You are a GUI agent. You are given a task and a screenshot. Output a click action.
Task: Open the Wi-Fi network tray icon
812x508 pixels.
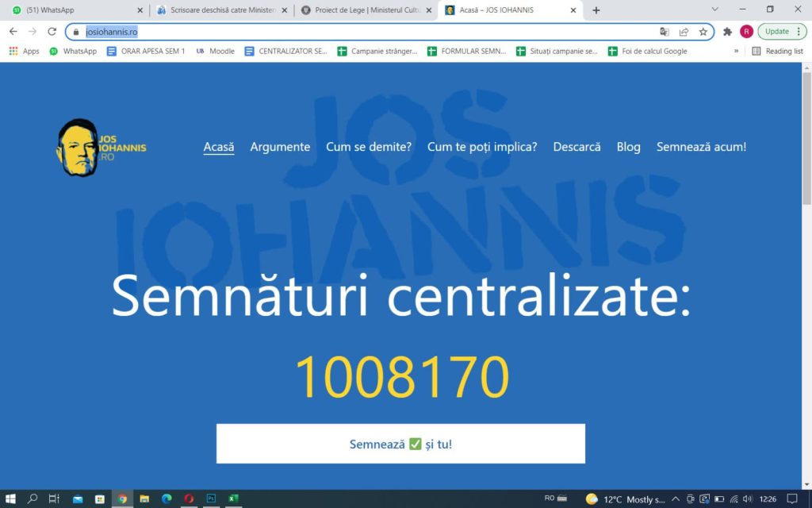coord(733,499)
